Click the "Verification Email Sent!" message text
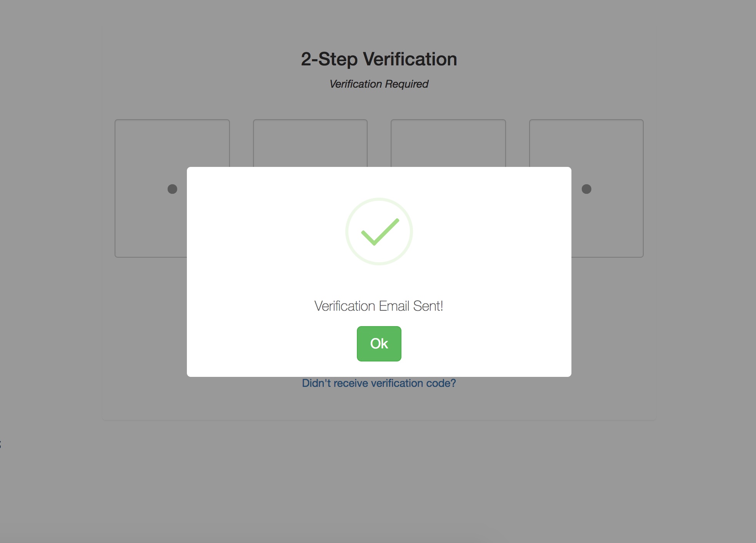This screenshot has height=543, width=756. coord(379,306)
